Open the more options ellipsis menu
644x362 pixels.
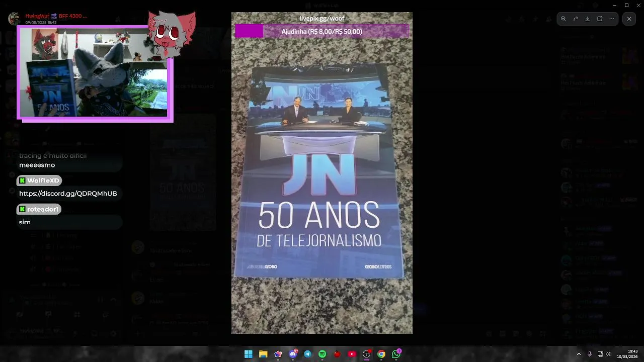tap(612, 19)
